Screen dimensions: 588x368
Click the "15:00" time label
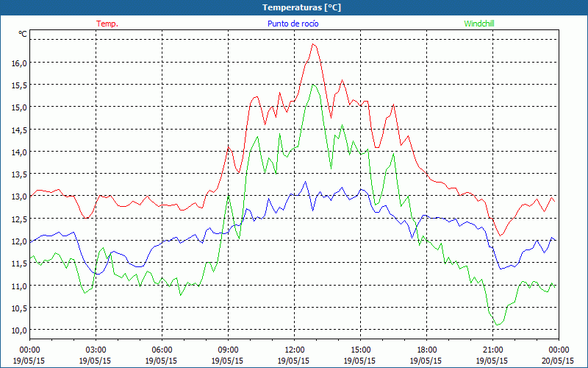click(360, 350)
